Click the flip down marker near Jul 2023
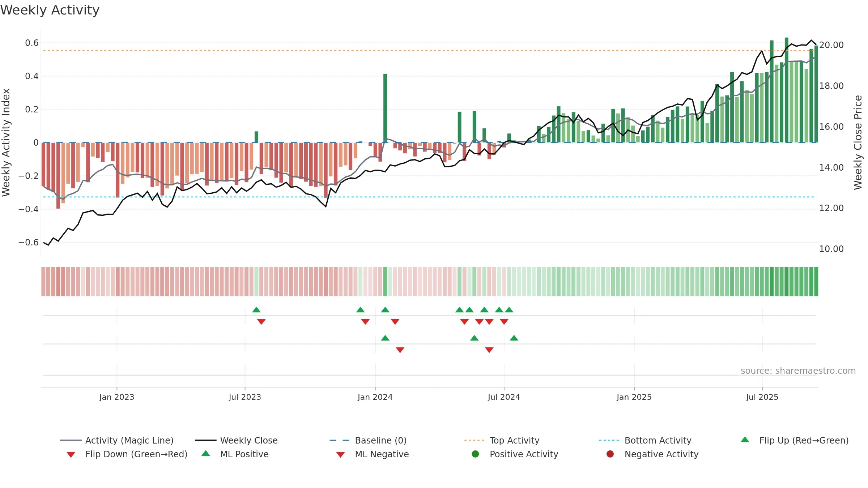Screen dimensions: 868x488 [x=261, y=322]
